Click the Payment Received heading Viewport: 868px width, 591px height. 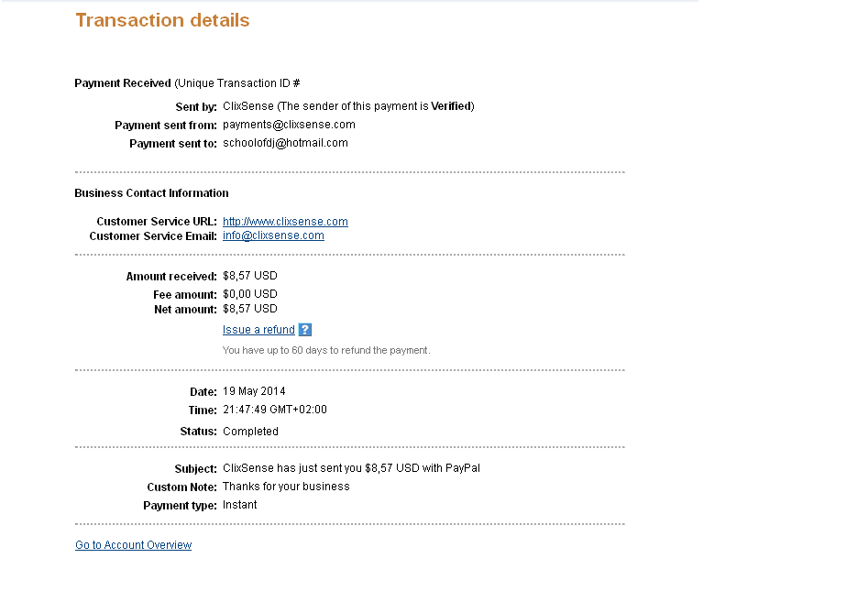pyautogui.click(x=123, y=83)
